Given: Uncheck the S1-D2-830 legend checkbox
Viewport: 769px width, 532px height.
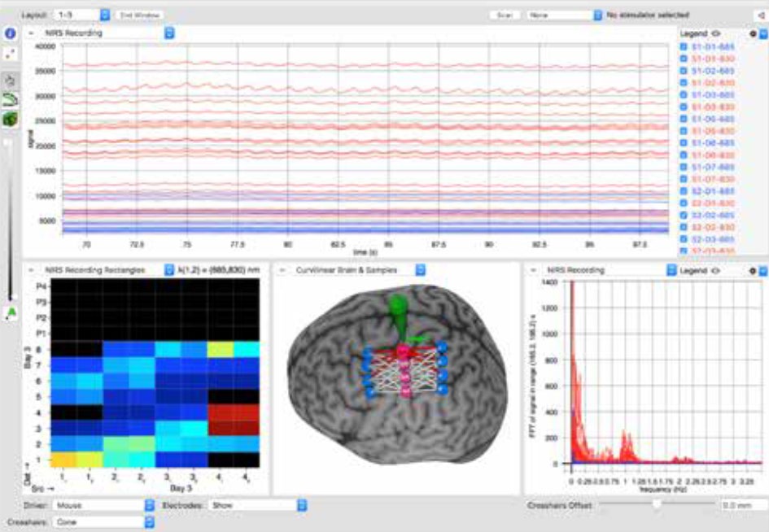Looking at the screenshot, I should 684,83.
